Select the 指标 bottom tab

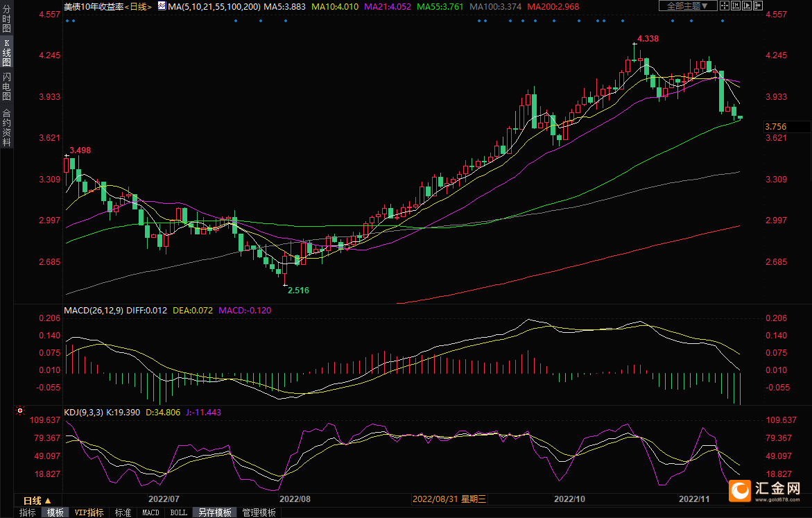pos(28,512)
